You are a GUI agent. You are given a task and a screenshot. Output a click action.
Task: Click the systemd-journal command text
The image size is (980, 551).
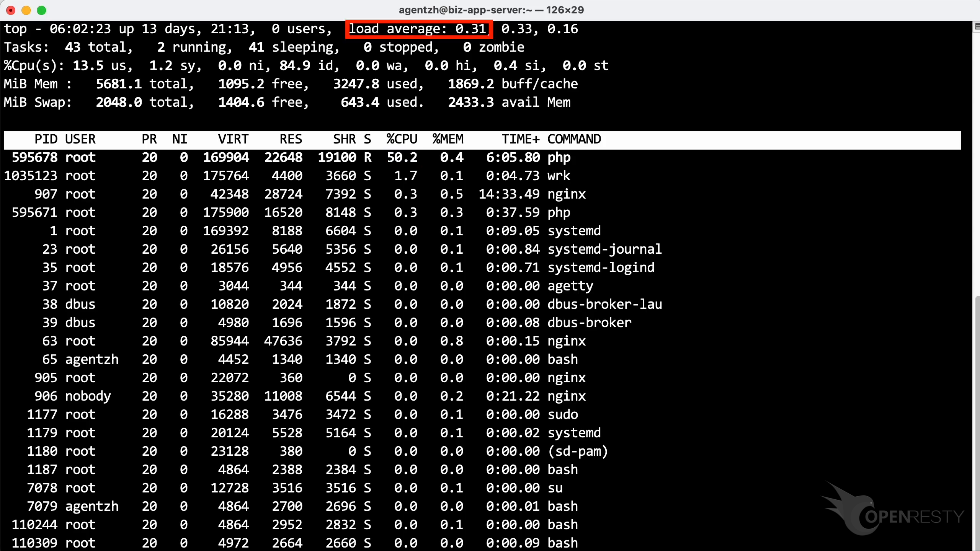click(604, 249)
